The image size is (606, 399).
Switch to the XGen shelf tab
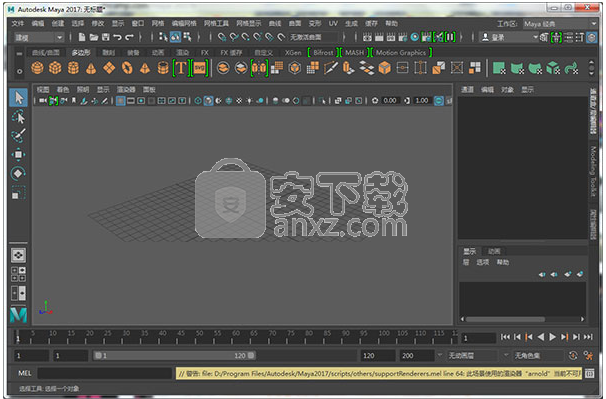pyautogui.click(x=293, y=53)
